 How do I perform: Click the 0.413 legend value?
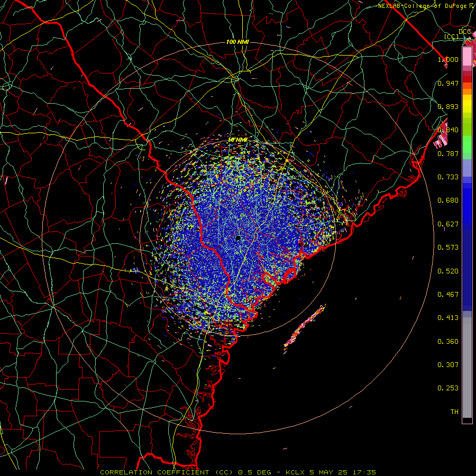pos(448,318)
